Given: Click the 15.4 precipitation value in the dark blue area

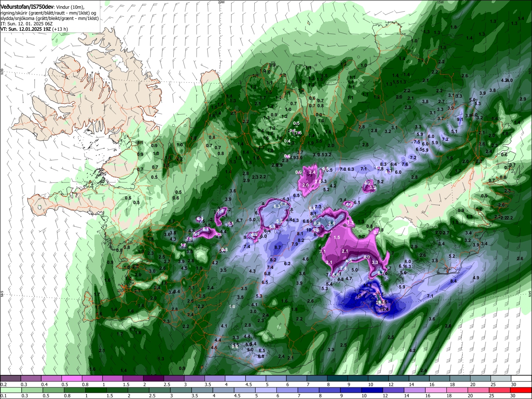Looking at the screenshot, I should point(384,309).
